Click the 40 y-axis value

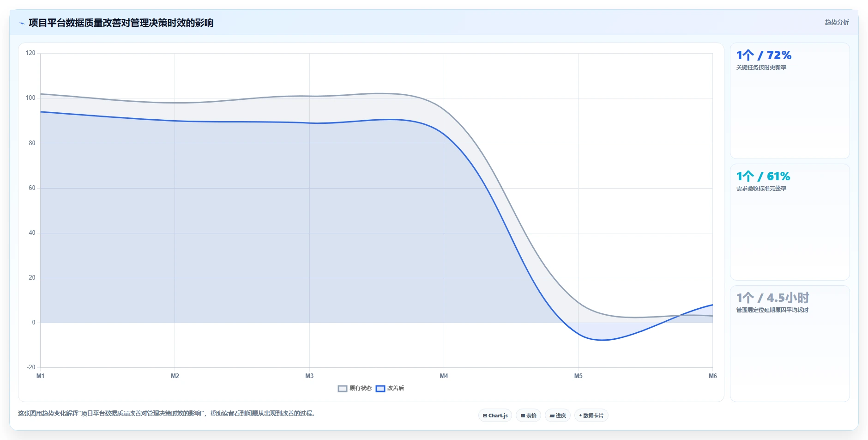32,233
